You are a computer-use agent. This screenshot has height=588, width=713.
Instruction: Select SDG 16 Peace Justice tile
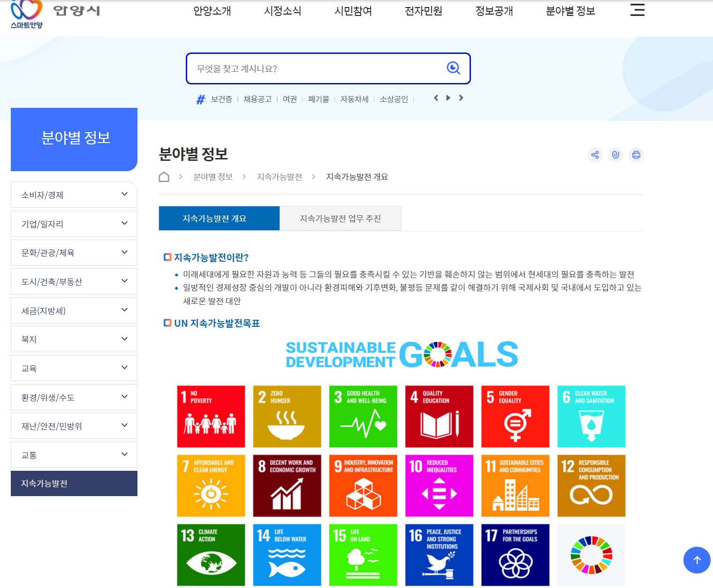[x=439, y=555]
